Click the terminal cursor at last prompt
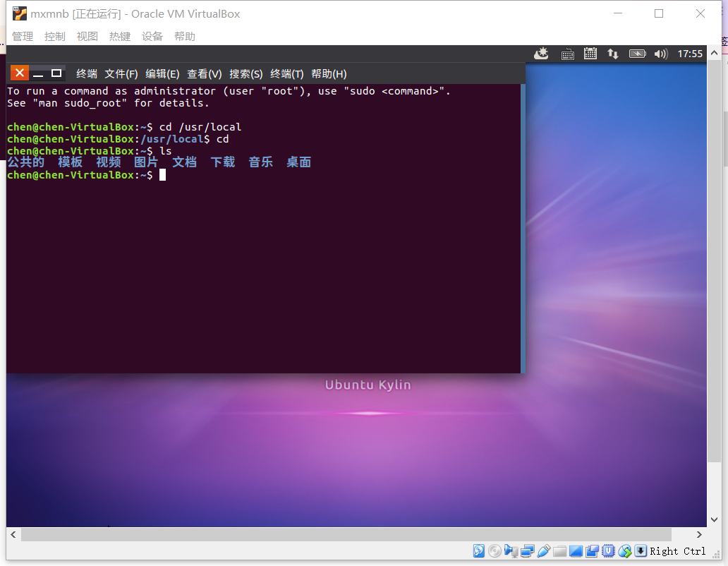 (x=162, y=175)
